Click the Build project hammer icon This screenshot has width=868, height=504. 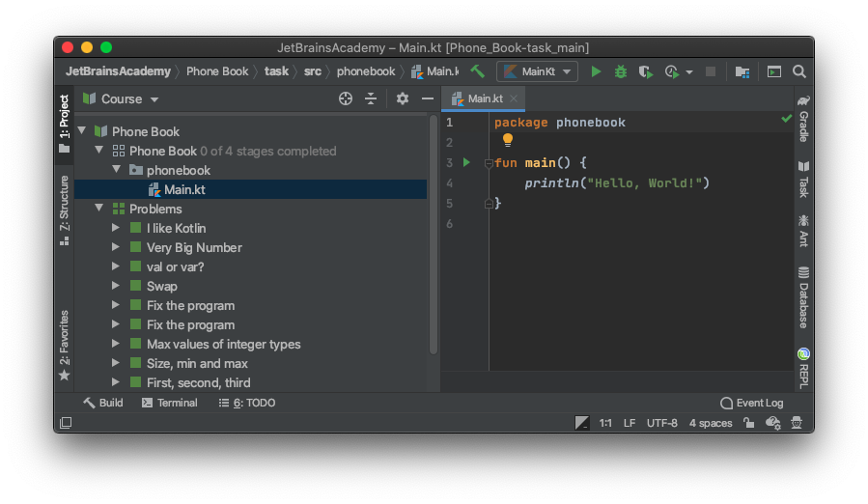click(477, 71)
